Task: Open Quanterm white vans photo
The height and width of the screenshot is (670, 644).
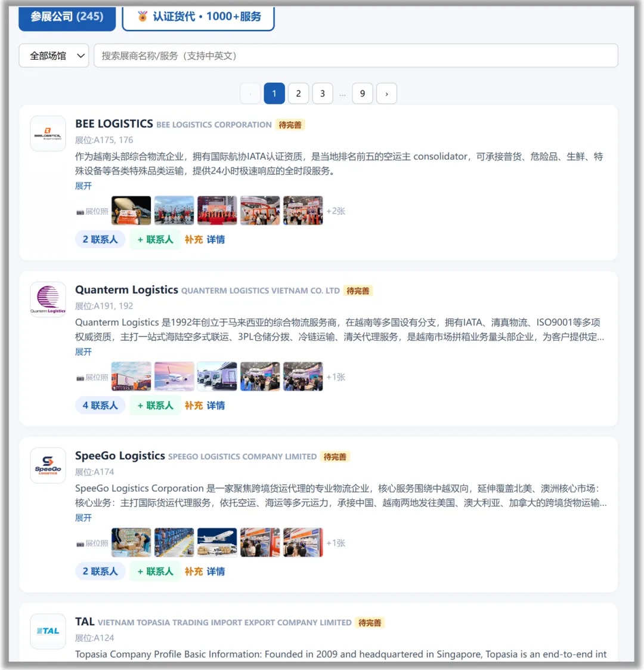Action: (x=217, y=376)
